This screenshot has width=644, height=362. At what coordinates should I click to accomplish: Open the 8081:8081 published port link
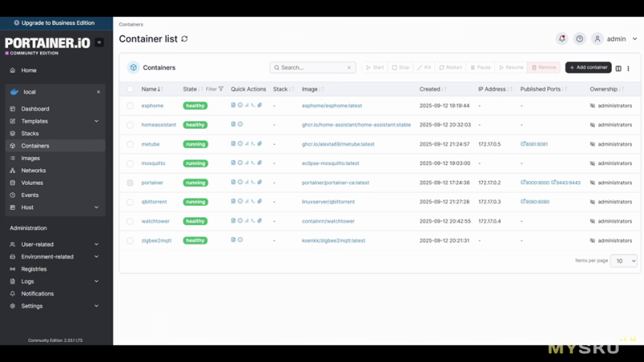tap(534, 144)
